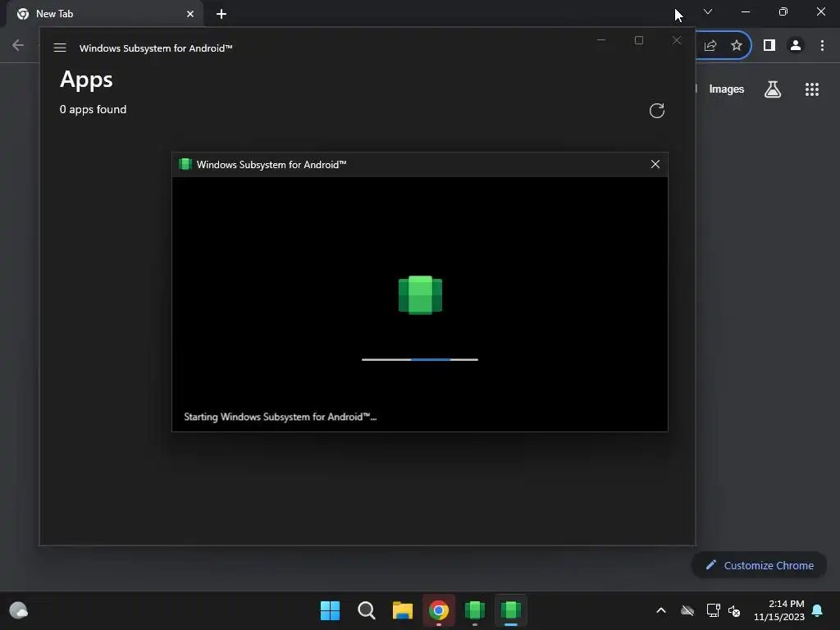Viewport: 840px width, 630px height.
Task: Switch to Chrome from taskbar
Action: pos(439,610)
